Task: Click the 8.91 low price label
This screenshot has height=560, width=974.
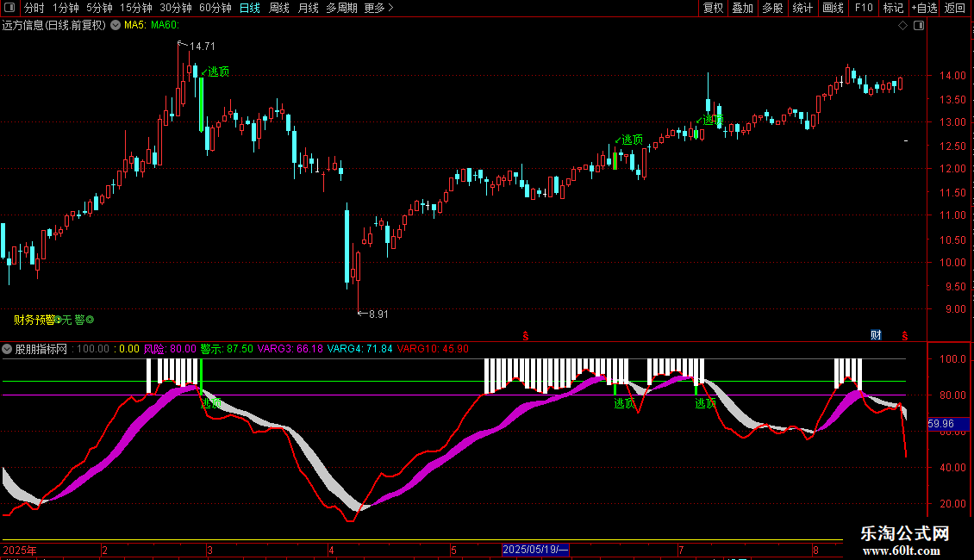Action: (378, 314)
